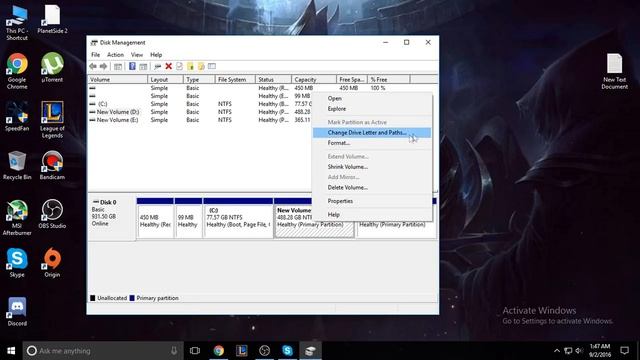Select the Origin desktop icon
The width and height of the screenshot is (640, 360).
(52, 263)
